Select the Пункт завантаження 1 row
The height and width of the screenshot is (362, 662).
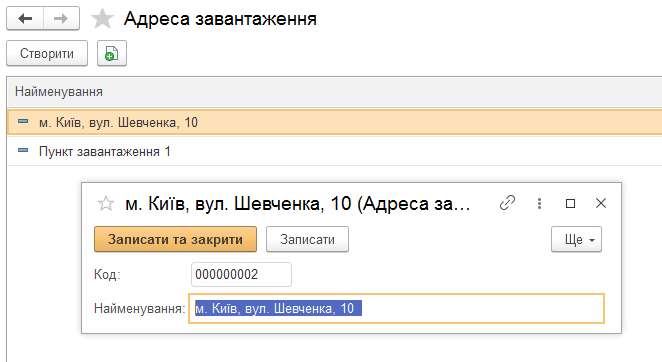[x=334, y=151]
